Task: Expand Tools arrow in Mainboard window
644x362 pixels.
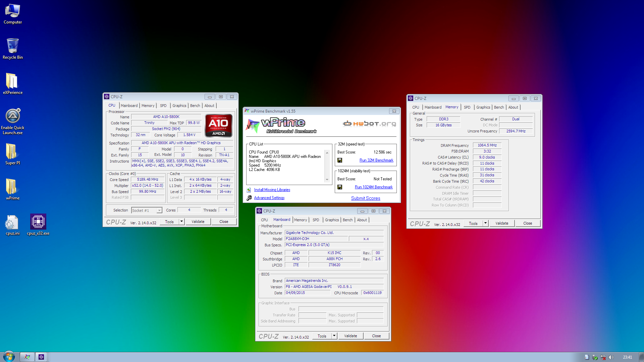Action: tap(334, 336)
